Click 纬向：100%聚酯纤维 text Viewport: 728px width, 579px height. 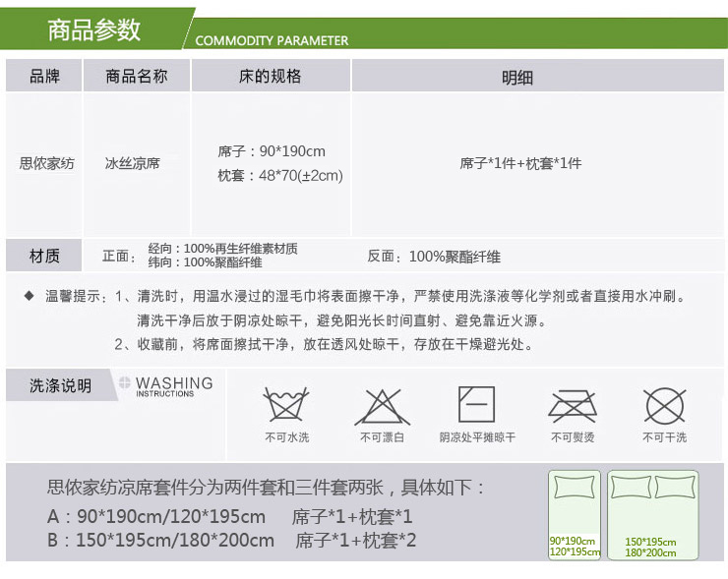[x=206, y=262]
